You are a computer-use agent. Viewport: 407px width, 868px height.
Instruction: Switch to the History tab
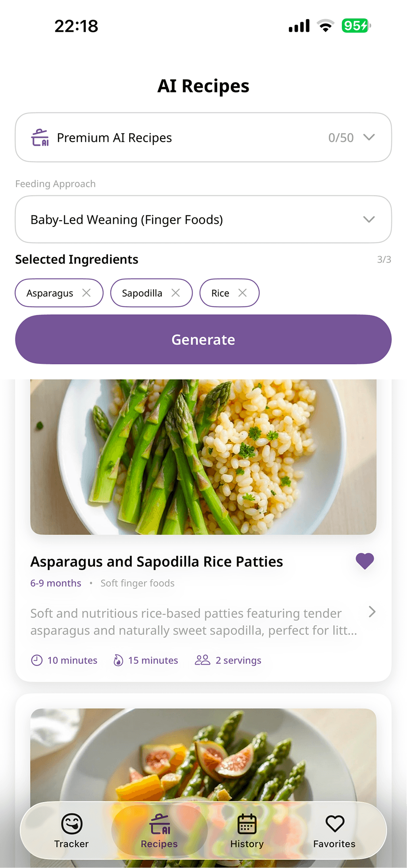pos(247,831)
